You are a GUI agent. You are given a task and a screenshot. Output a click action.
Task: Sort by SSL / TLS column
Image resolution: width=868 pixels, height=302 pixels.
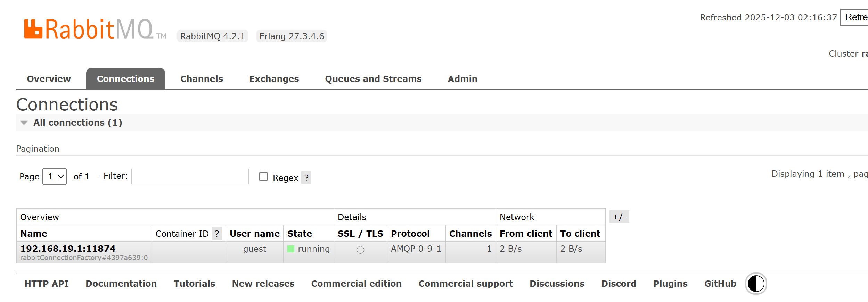[360, 234]
